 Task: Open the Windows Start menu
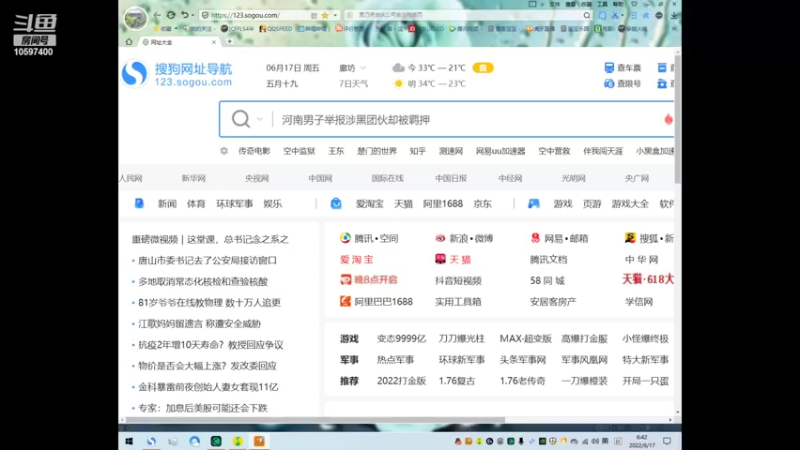pos(129,441)
